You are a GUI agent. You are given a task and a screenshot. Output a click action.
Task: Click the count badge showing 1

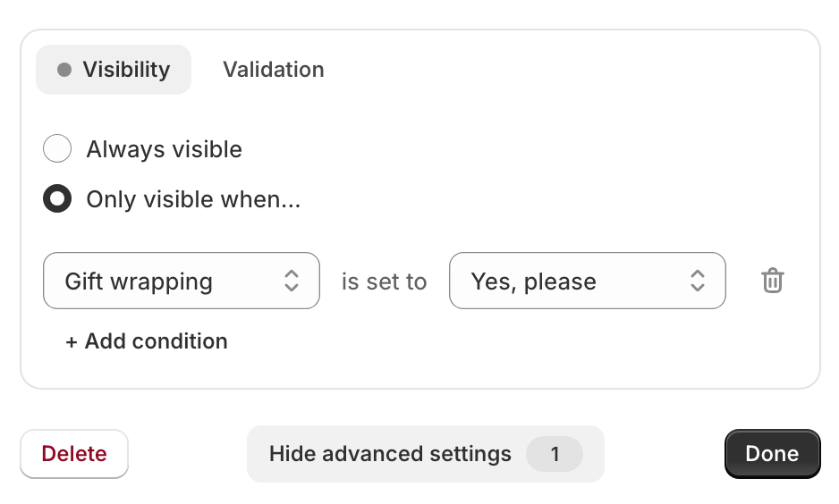point(555,454)
